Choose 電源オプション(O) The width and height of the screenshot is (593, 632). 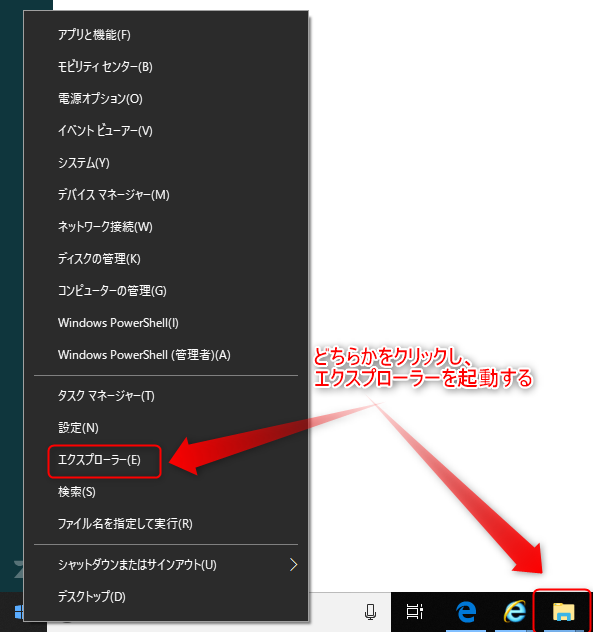(x=166, y=99)
